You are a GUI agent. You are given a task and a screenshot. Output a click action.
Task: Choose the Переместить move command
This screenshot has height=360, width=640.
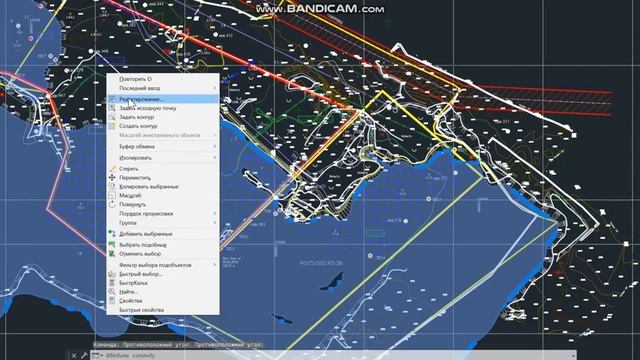coord(163,178)
